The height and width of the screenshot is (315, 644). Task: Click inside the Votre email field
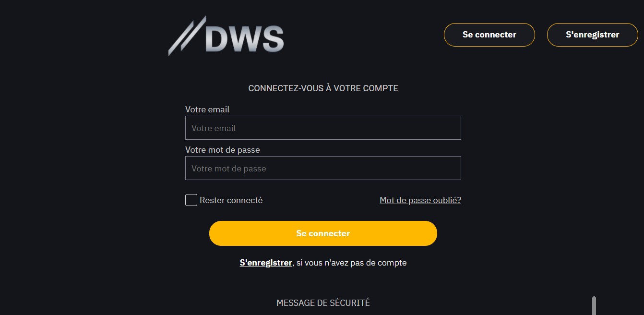(x=322, y=128)
